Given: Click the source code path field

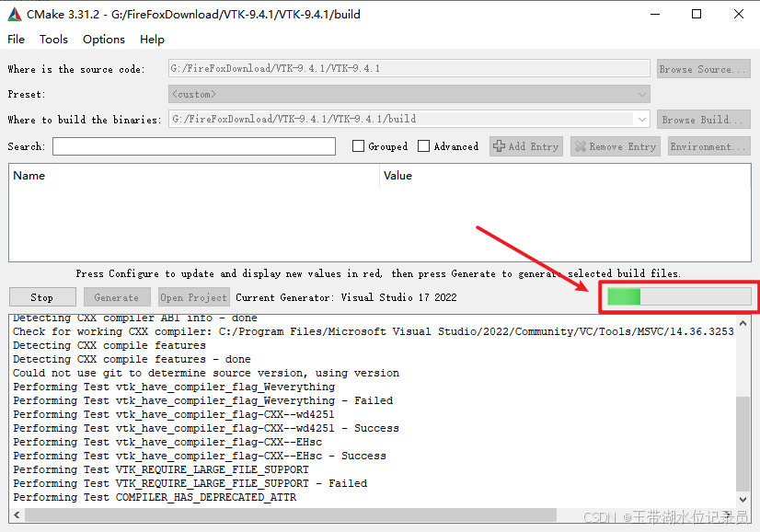Looking at the screenshot, I should 409,68.
